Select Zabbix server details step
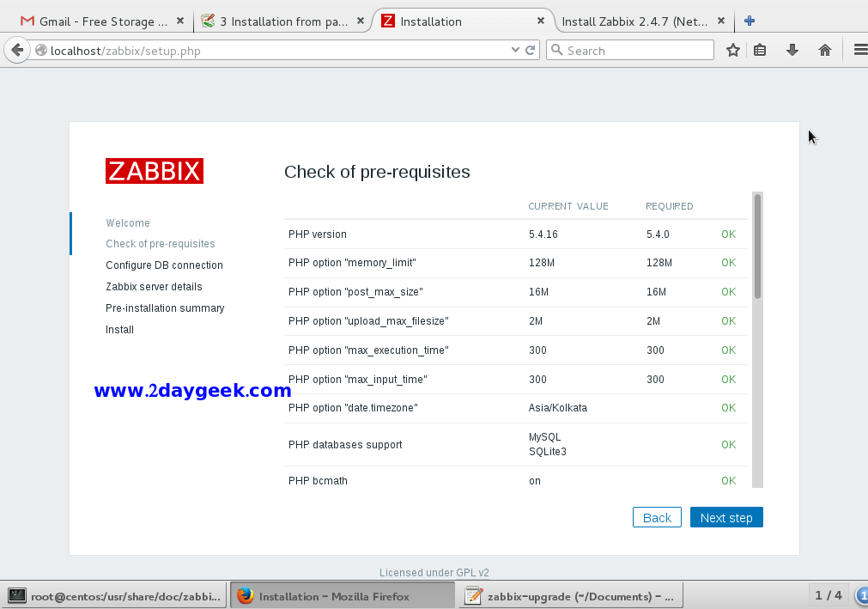868x609 pixels. [x=154, y=287]
